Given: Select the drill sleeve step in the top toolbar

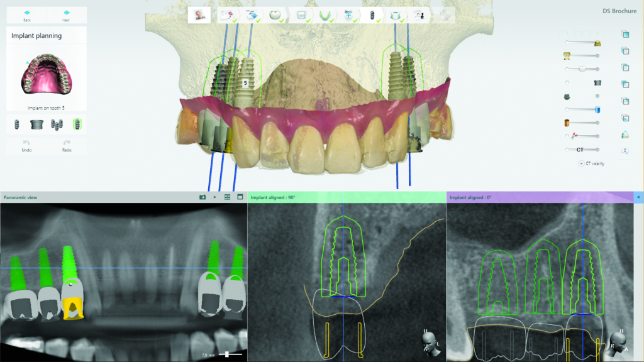Looking at the screenshot, I should pos(396,16).
